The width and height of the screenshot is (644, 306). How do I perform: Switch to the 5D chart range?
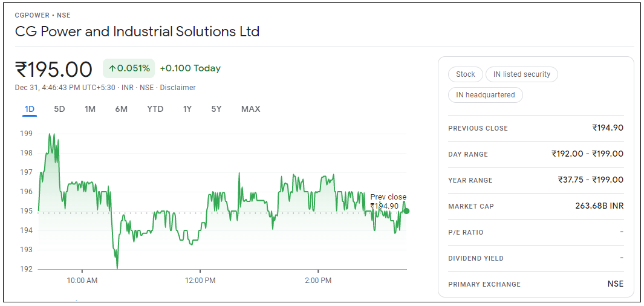click(59, 109)
